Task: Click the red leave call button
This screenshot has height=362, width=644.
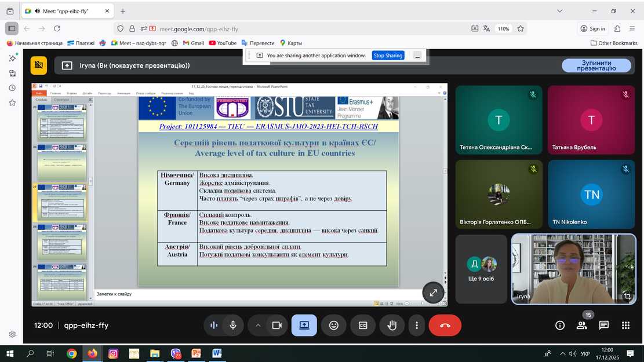Action: [x=445, y=326]
